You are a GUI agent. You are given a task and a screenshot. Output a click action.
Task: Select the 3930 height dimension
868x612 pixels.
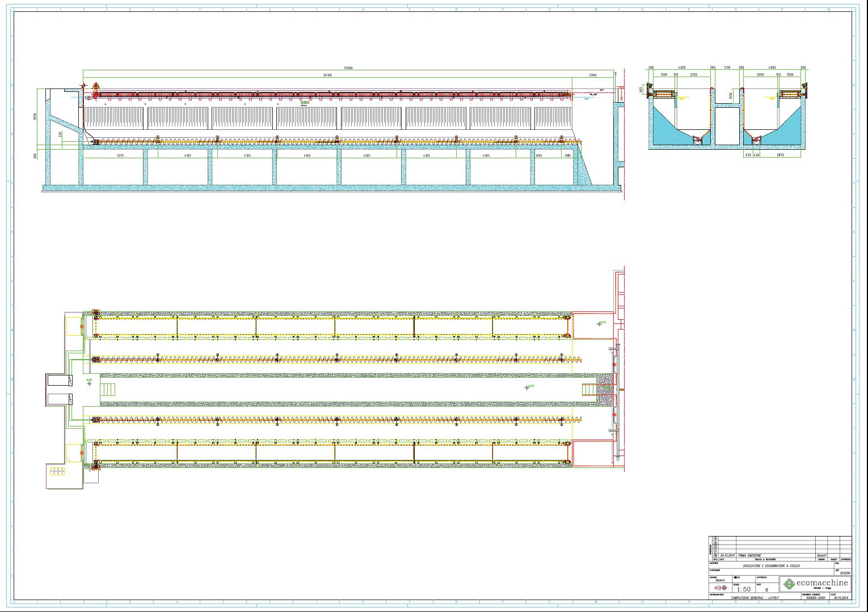[35, 117]
